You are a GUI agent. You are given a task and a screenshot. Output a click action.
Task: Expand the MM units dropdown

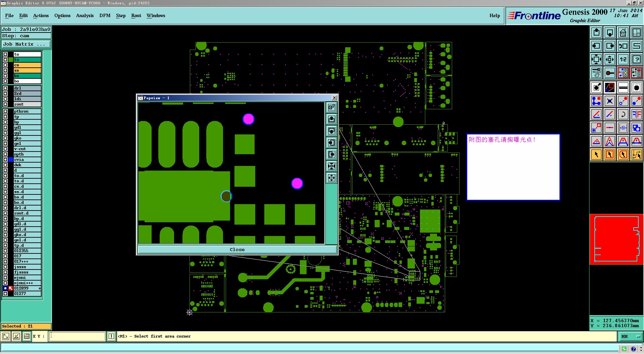[x=630, y=336]
